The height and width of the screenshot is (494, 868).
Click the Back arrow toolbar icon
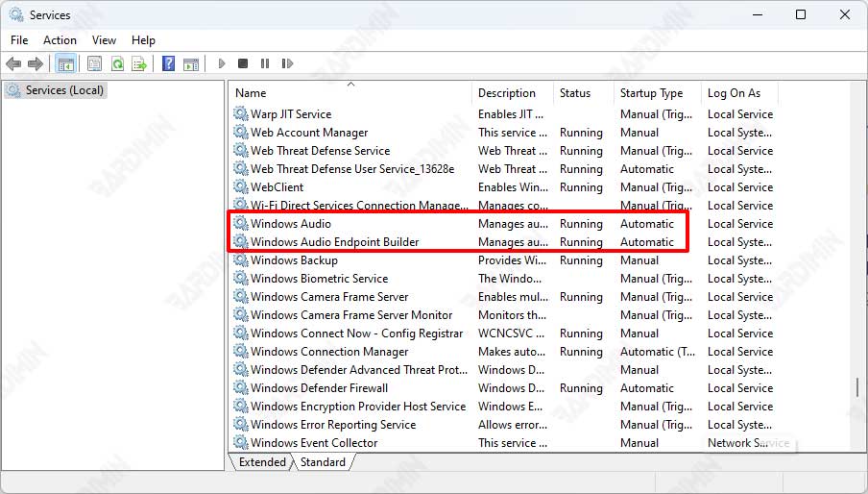click(13, 63)
